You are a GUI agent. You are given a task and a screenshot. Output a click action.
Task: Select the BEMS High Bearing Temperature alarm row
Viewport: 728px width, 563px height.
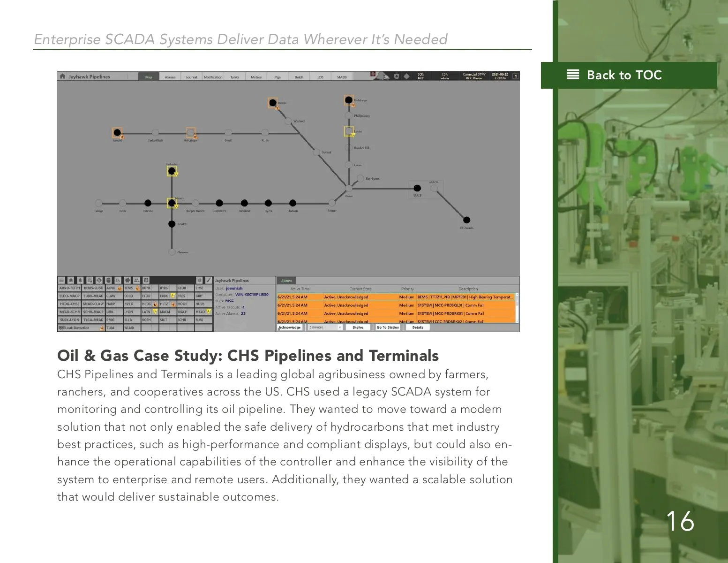(396, 297)
